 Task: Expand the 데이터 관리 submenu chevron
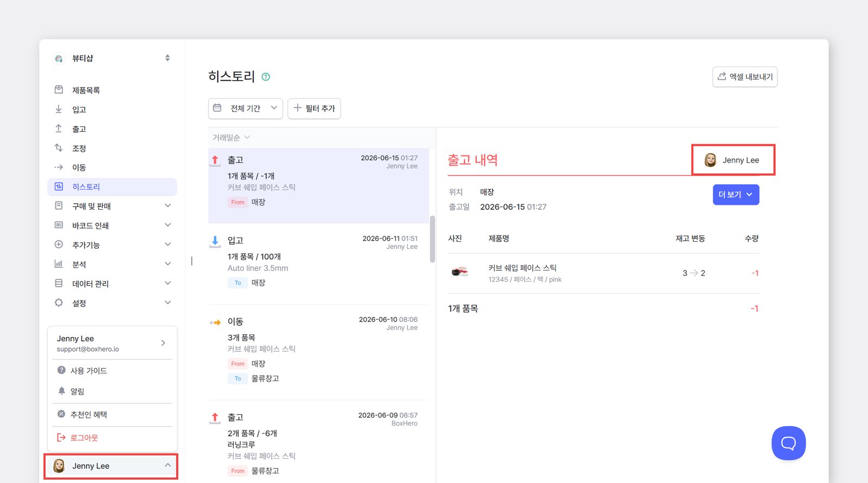pos(168,283)
